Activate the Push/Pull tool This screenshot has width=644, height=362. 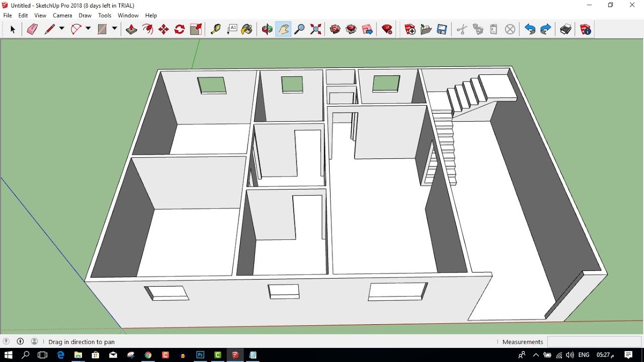[x=131, y=30]
